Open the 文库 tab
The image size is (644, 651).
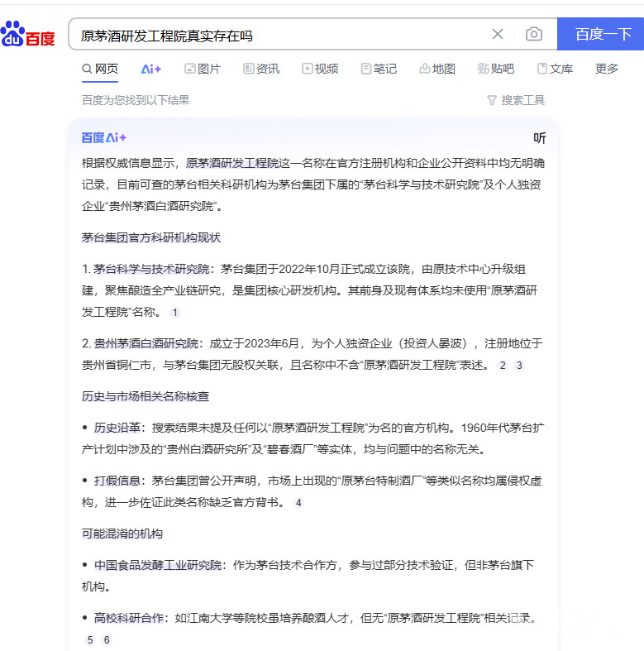(x=555, y=69)
